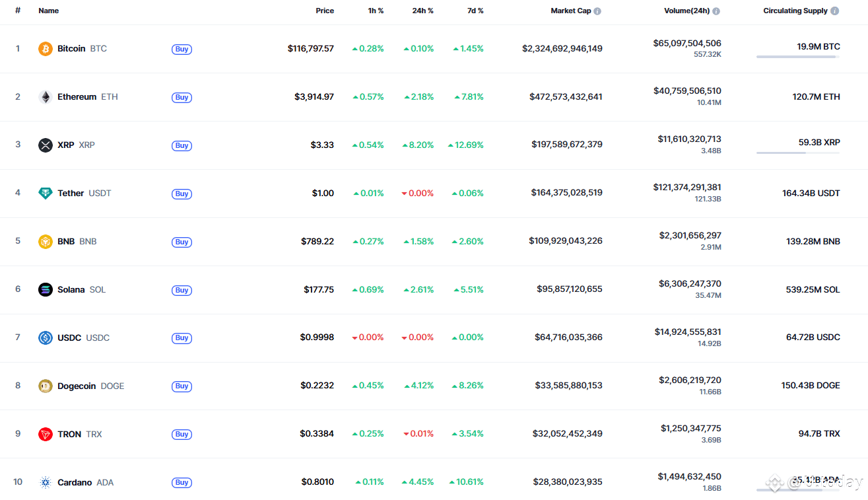The width and height of the screenshot is (868, 500).
Task: Click the Buy button for USDC
Action: [182, 338]
